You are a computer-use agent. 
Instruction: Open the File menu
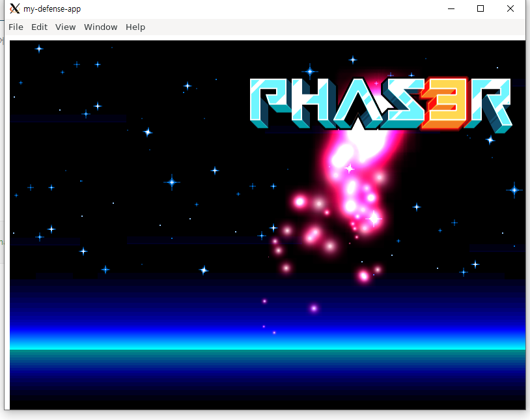point(16,27)
